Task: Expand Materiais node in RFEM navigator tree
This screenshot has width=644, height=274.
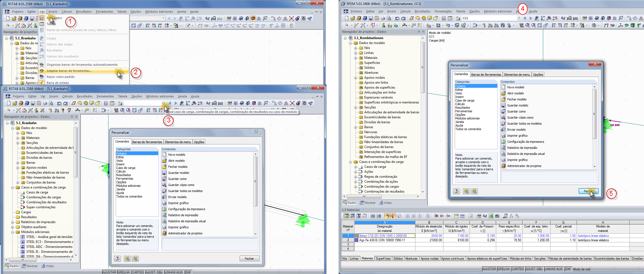Action: click(x=356, y=58)
